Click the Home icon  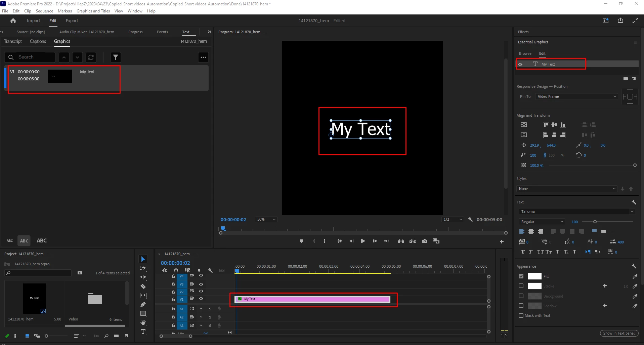pos(13,21)
